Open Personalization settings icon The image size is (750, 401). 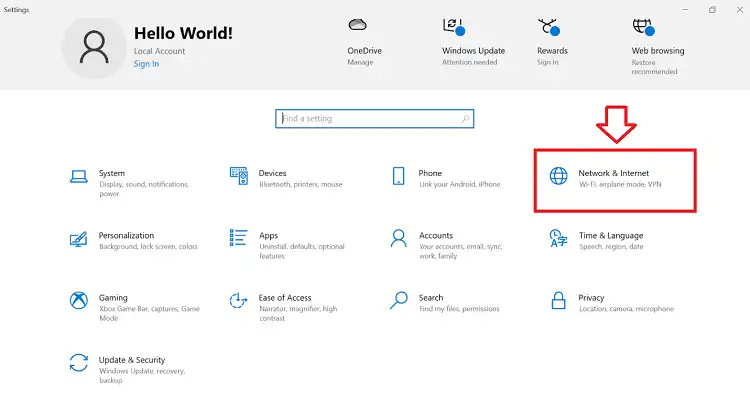78,239
